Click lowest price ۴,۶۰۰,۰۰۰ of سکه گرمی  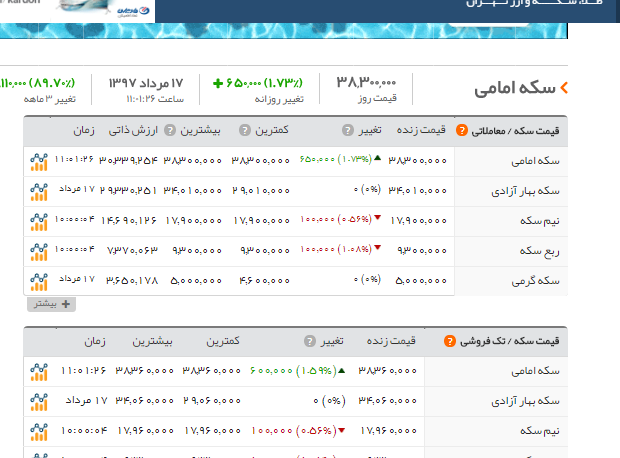pos(264,280)
